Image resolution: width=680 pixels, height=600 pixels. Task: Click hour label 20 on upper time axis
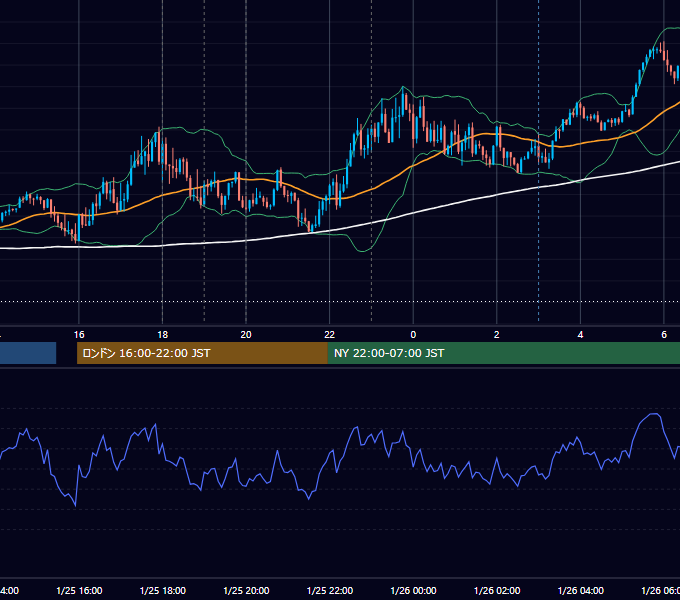pos(246,335)
